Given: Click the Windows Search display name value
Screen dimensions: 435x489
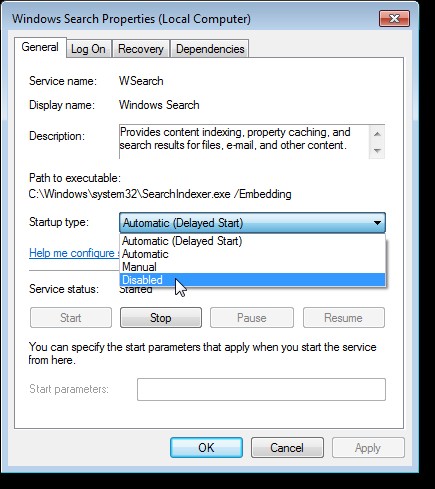Looking at the screenshot, I should (x=159, y=105).
